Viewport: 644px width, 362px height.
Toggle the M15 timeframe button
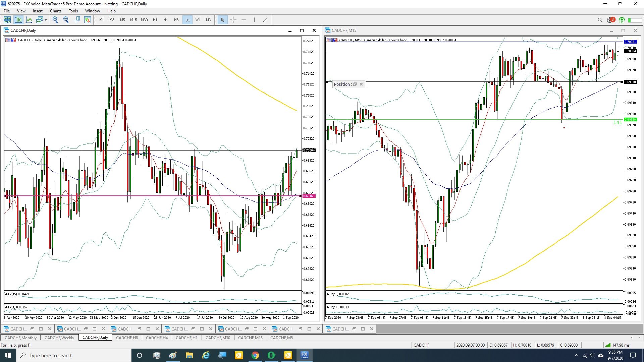[x=133, y=20]
